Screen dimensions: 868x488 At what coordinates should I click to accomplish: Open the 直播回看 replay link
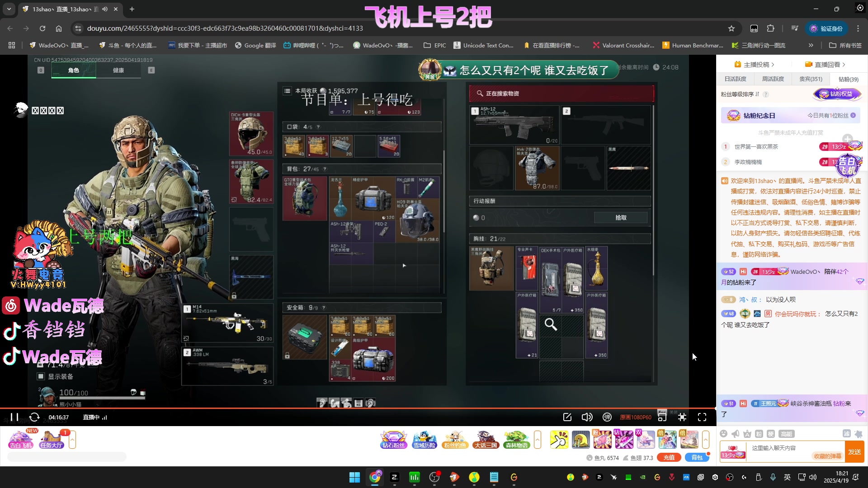click(825, 65)
